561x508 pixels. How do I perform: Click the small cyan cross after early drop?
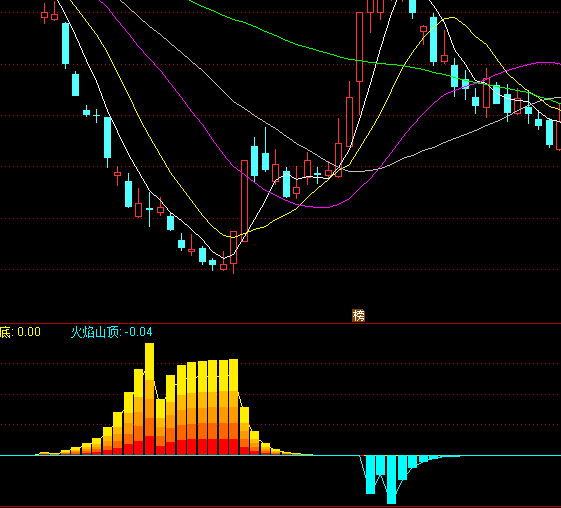(96, 116)
